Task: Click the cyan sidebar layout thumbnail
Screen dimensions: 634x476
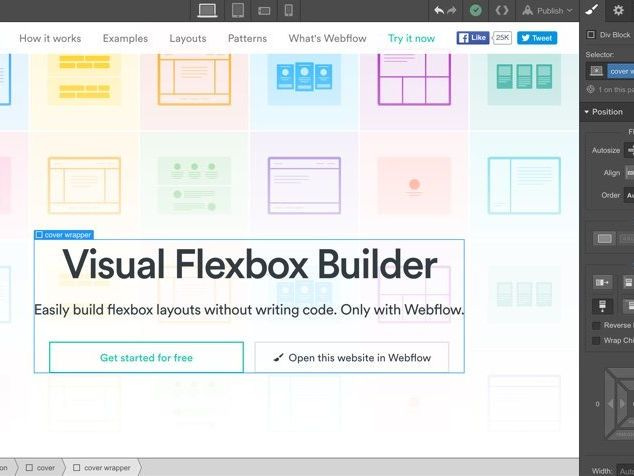Action: click(x=524, y=186)
